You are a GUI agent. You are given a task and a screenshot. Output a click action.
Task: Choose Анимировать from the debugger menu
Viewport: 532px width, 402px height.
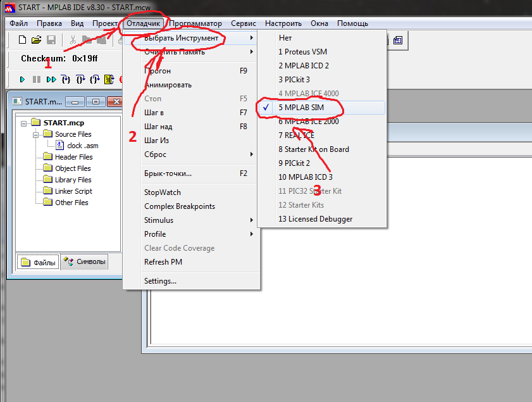(x=192, y=85)
